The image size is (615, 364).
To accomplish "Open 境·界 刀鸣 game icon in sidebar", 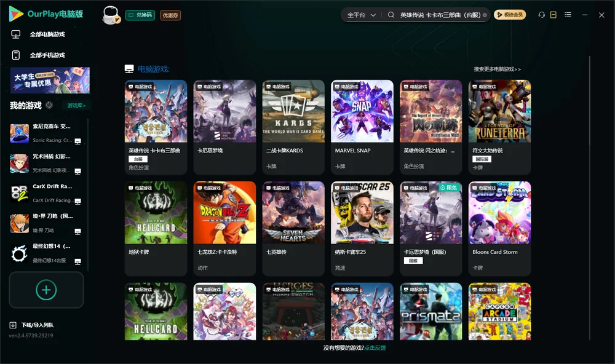I will [x=19, y=224].
